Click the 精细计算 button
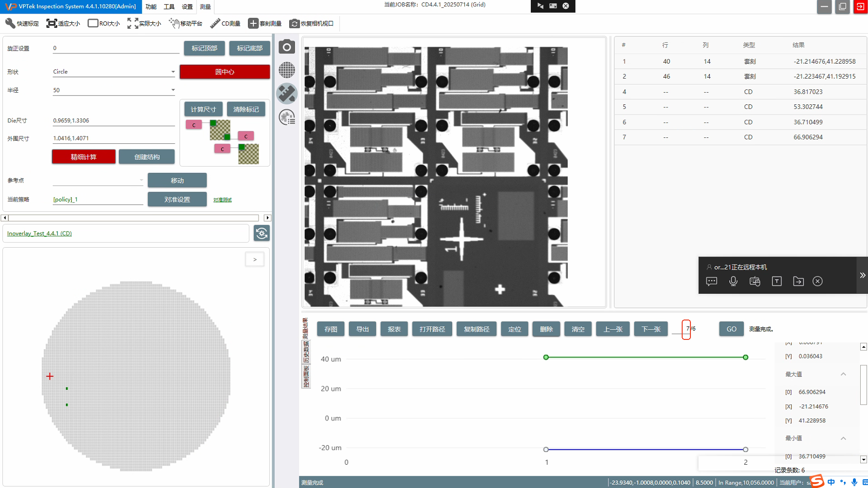 pos(83,157)
